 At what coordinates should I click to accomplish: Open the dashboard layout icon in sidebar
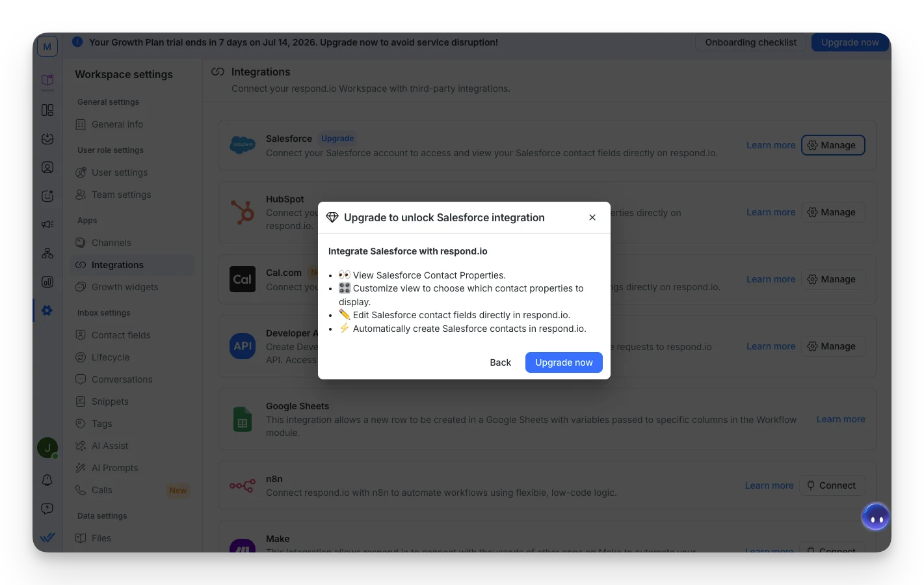tap(47, 110)
